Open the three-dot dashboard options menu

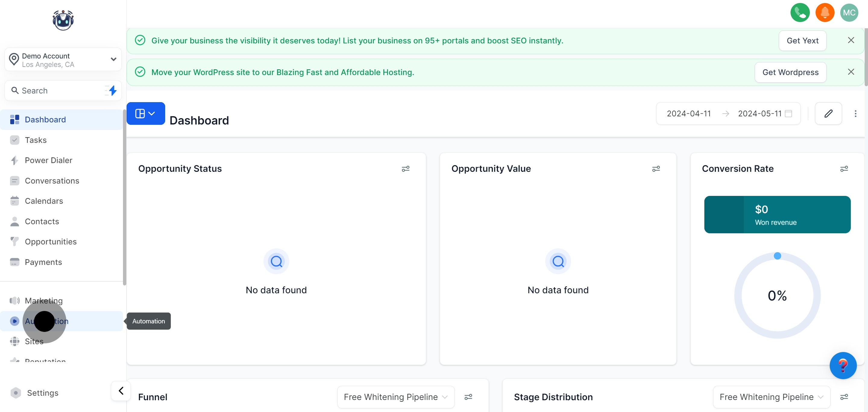pyautogui.click(x=855, y=114)
